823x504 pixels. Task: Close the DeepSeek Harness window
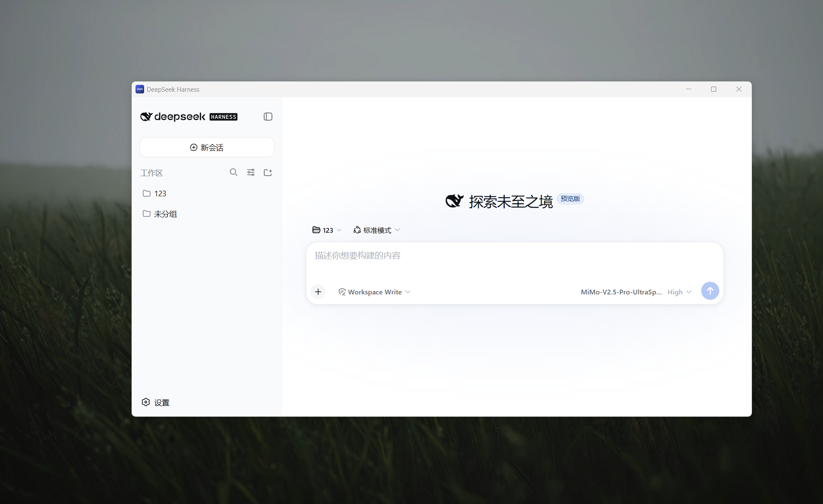[x=739, y=89]
